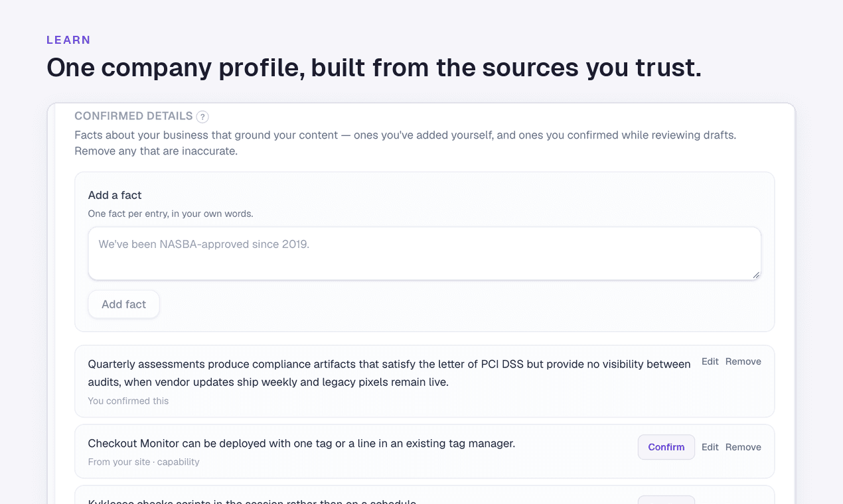Edit the Quarterly assessments PCI DSS fact
Image resolution: width=843 pixels, height=504 pixels.
(710, 361)
